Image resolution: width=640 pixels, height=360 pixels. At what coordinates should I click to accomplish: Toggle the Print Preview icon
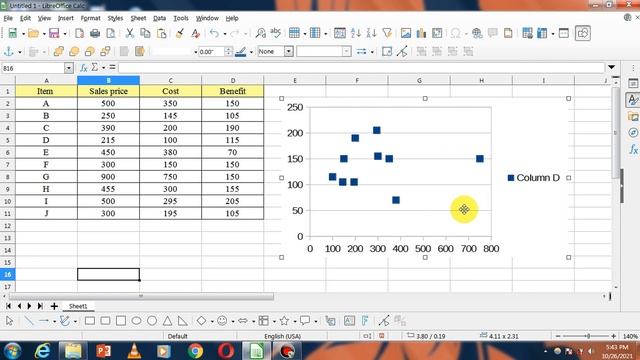pyautogui.click(x=110, y=33)
